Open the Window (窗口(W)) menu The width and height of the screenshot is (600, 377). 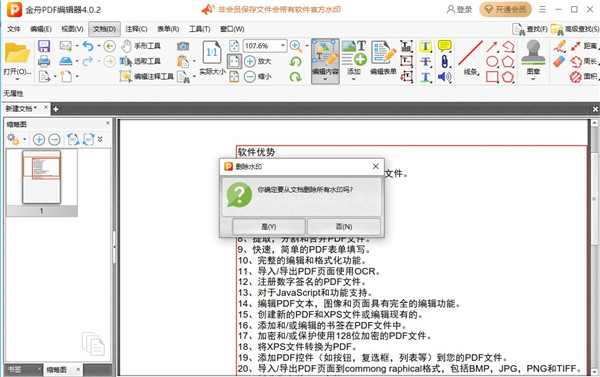click(232, 29)
